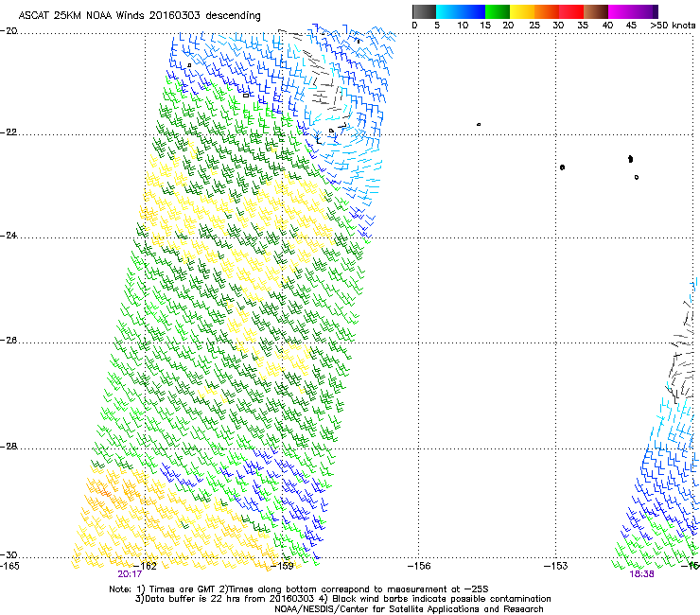Click the legend label '40'
The width and height of the screenshot is (700, 615).
[607, 26]
